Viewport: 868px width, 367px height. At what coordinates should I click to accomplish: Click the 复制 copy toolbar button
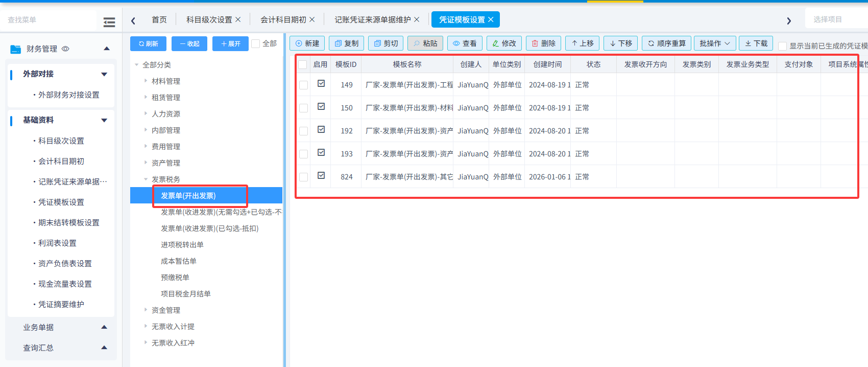[347, 43]
